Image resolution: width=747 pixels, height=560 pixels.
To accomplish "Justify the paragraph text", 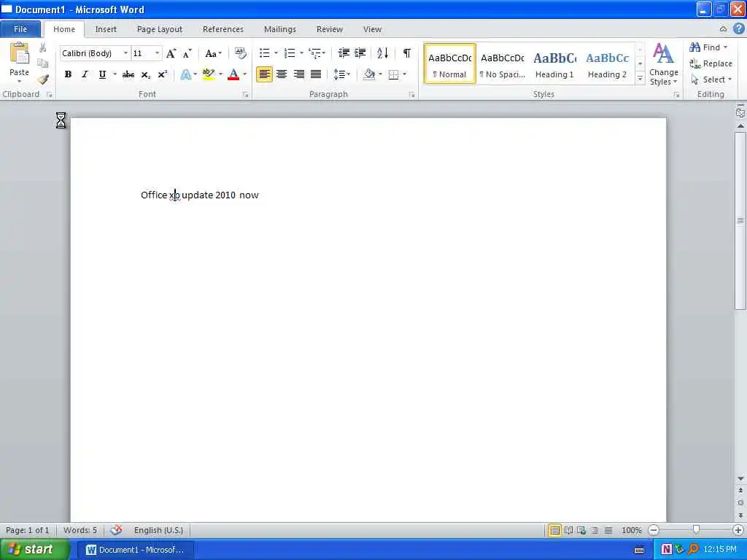I will click(316, 74).
